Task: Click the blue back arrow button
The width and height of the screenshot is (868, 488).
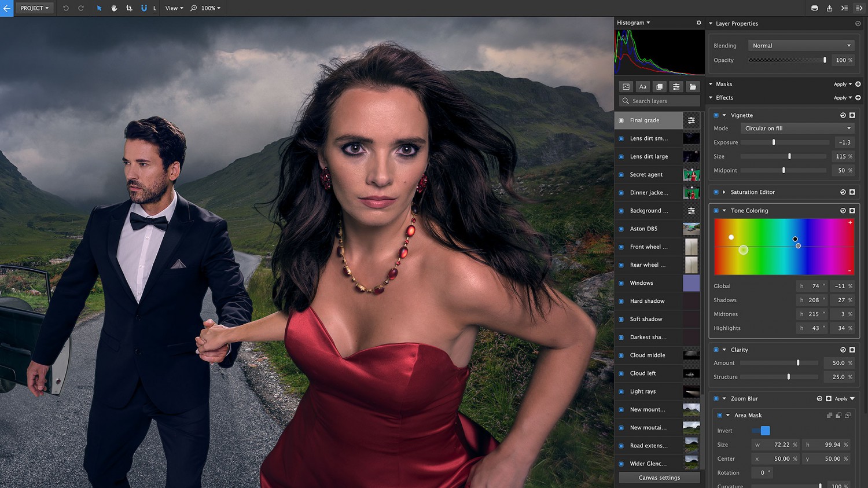Action: pyautogui.click(x=7, y=8)
